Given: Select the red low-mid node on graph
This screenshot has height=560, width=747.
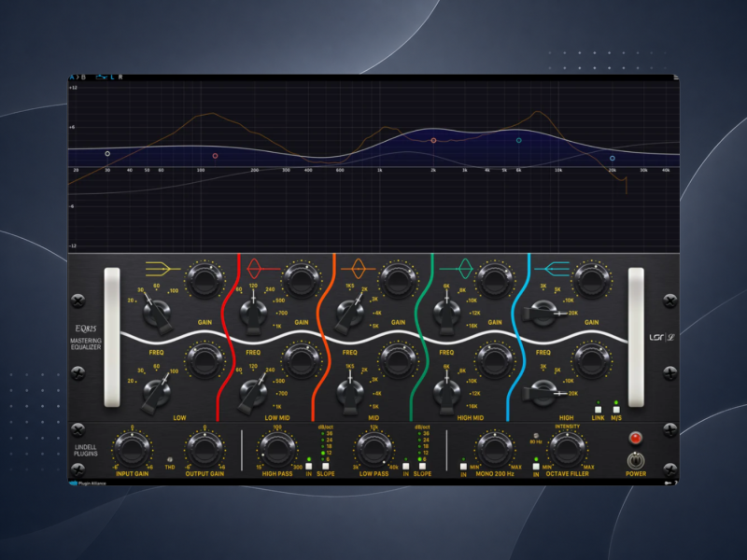Looking at the screenshot, I should [x=216, y=156].
